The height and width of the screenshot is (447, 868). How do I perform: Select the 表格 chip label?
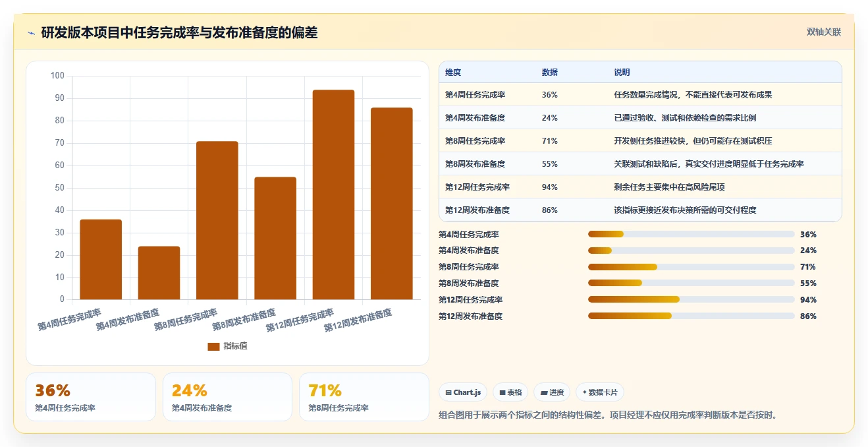coord(515,392)
